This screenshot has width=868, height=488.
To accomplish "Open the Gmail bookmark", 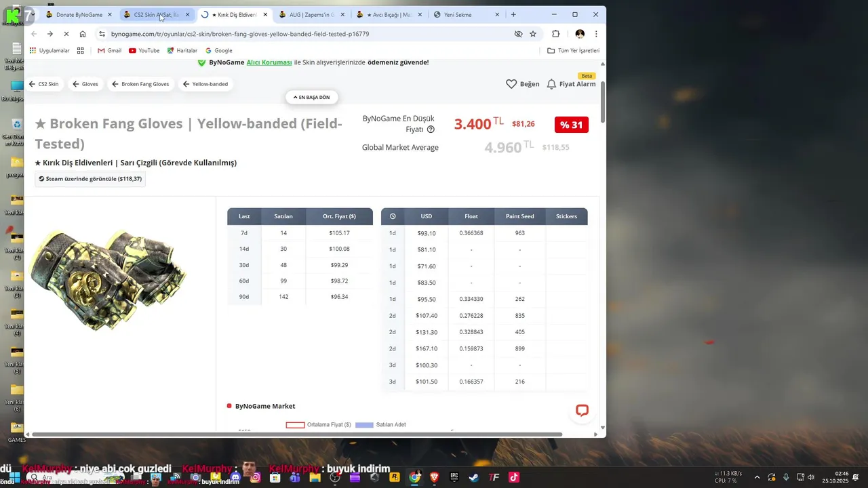I will 109,50.
